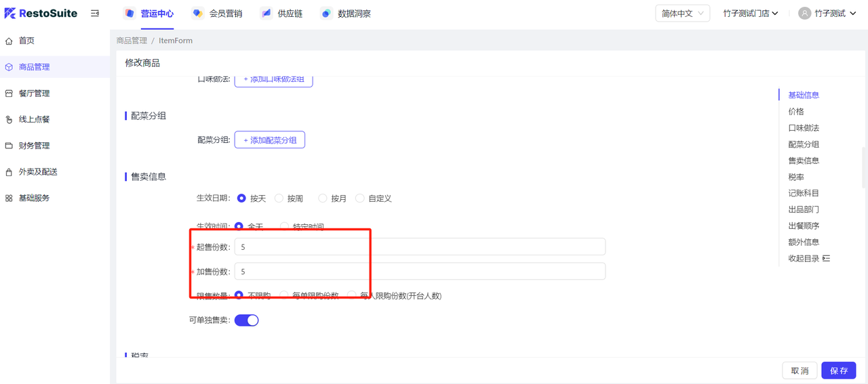Jump to 售卖信息 anchor
868x384 pixels.
click(x=804, y=161)
